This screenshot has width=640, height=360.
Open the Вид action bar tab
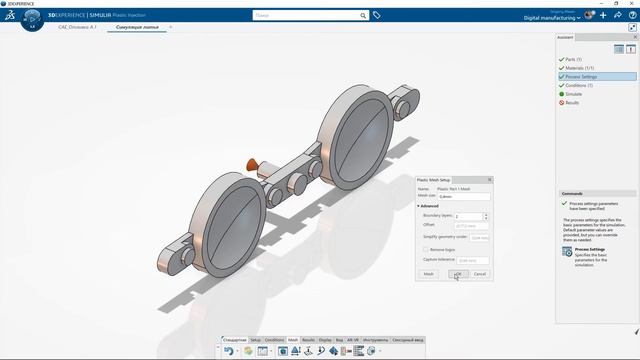[339, 340]
